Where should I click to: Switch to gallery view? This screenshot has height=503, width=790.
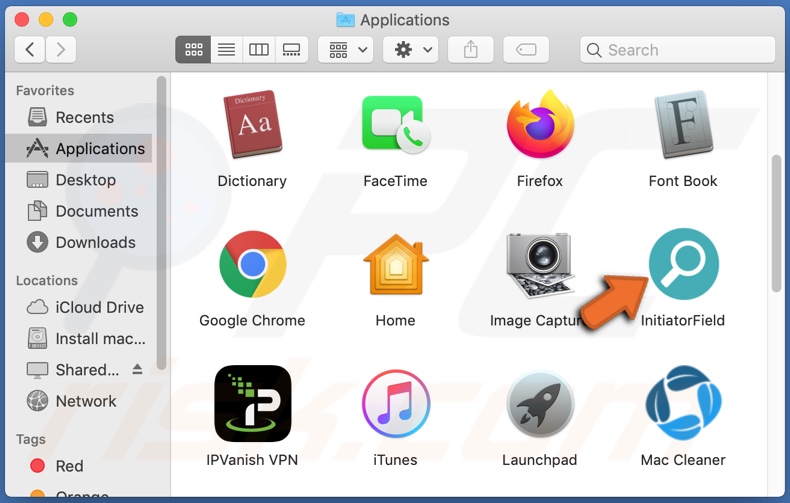coord(291,49)
